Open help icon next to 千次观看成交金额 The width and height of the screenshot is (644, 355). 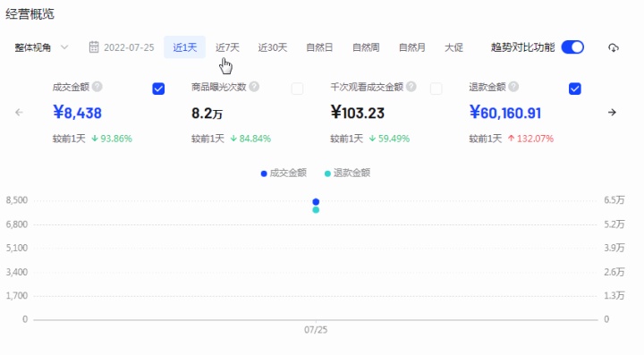[x=411, y=87]
